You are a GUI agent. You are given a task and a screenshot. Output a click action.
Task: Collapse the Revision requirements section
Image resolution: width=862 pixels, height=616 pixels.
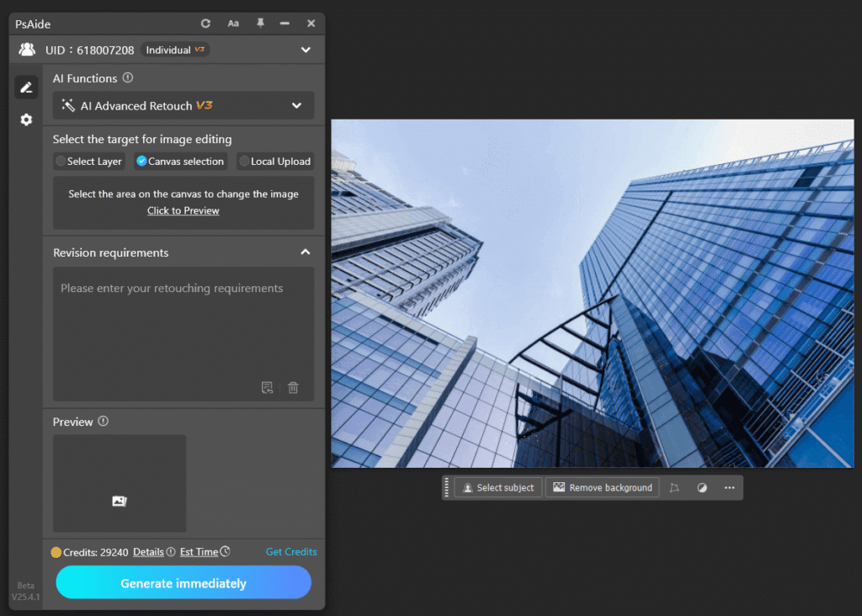[306, 252]
